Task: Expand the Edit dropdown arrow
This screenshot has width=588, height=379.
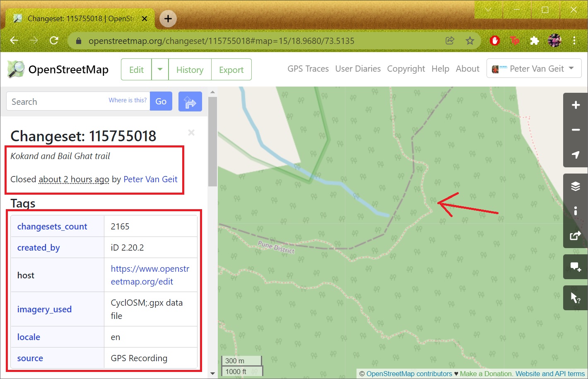Action: pyautogui.click(x=160, y=70)
